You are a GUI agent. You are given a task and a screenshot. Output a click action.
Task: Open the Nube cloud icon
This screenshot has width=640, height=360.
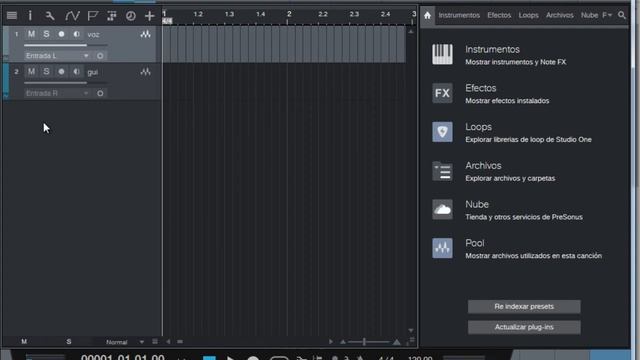(x=442, y=209)
